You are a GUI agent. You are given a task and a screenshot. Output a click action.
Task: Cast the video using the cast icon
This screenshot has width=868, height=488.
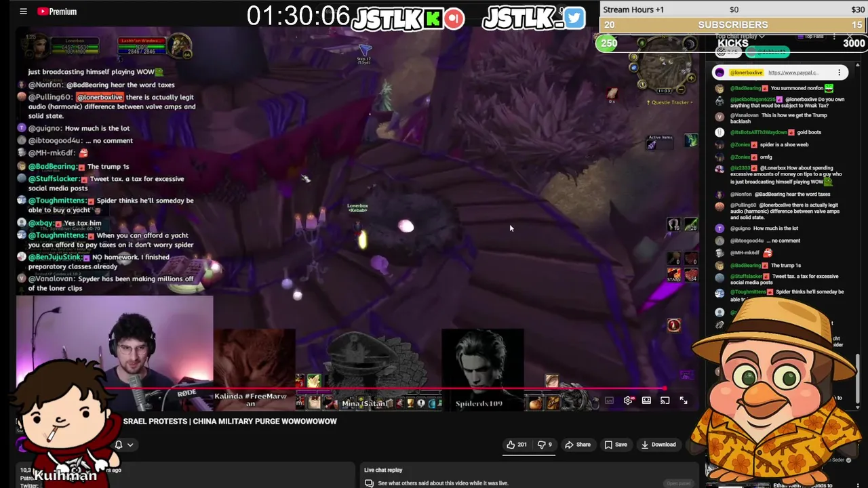click(665, 401)
